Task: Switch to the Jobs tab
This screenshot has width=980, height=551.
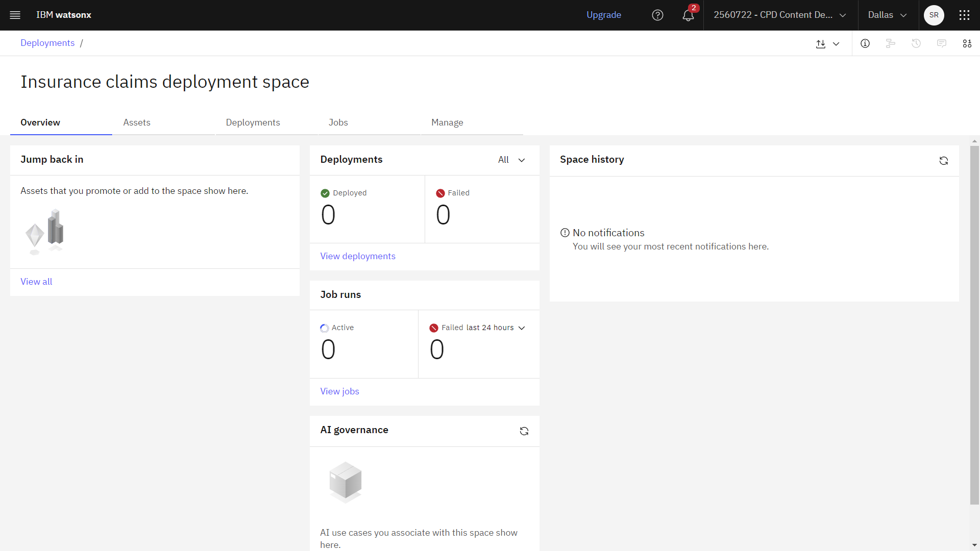Action: coord(370,122)
